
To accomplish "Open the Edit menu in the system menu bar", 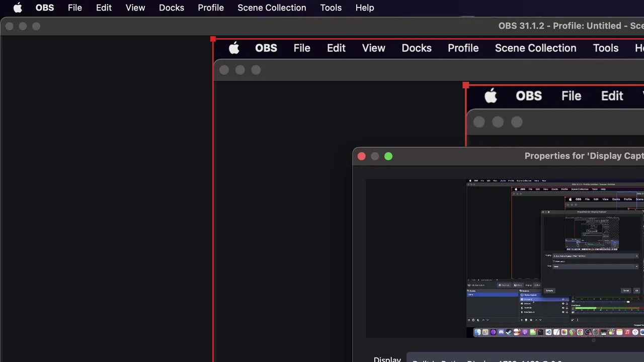I will pyautogui.click(x=104, y=8).
